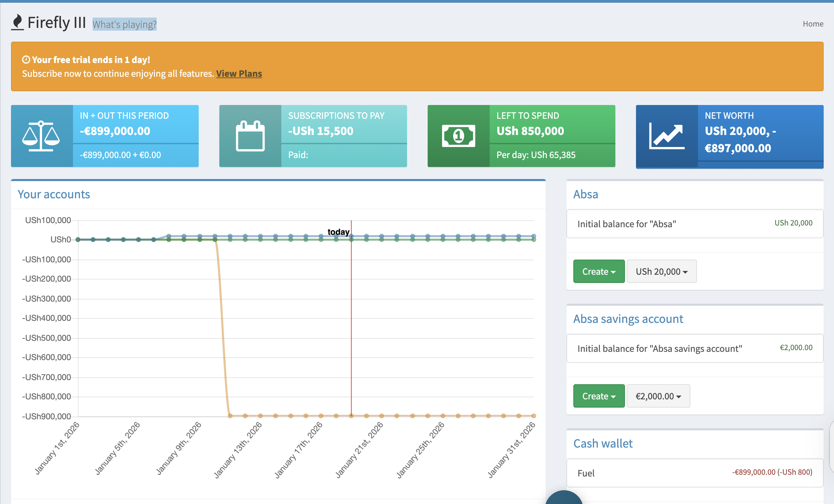This screenshot has width=834, height=504.
Task: Click the balance scales icon on the blue panel
Action: (x=42, y=136)
